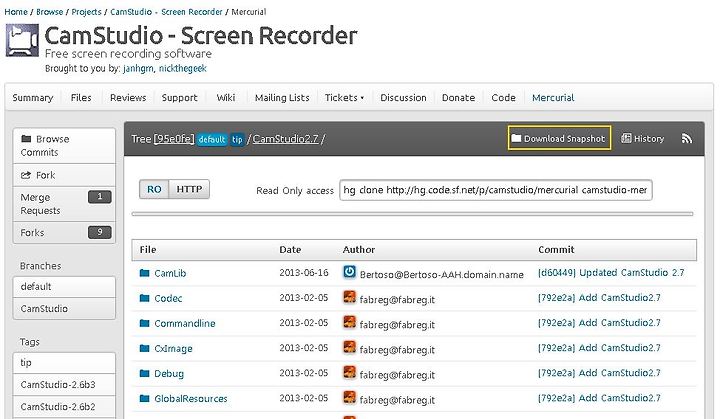The image size is (720, 419).
Task: Click the default branch label badge
Action: 212,139
